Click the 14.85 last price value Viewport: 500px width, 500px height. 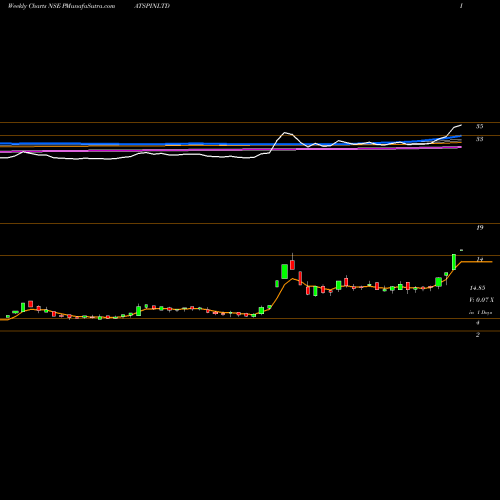477,288
